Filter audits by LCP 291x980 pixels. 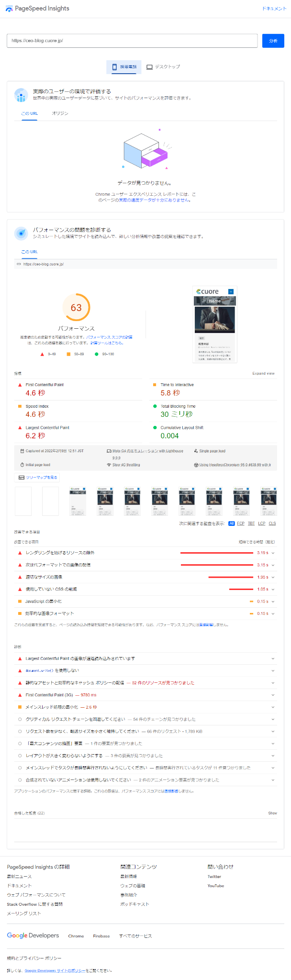pos(262,523)
